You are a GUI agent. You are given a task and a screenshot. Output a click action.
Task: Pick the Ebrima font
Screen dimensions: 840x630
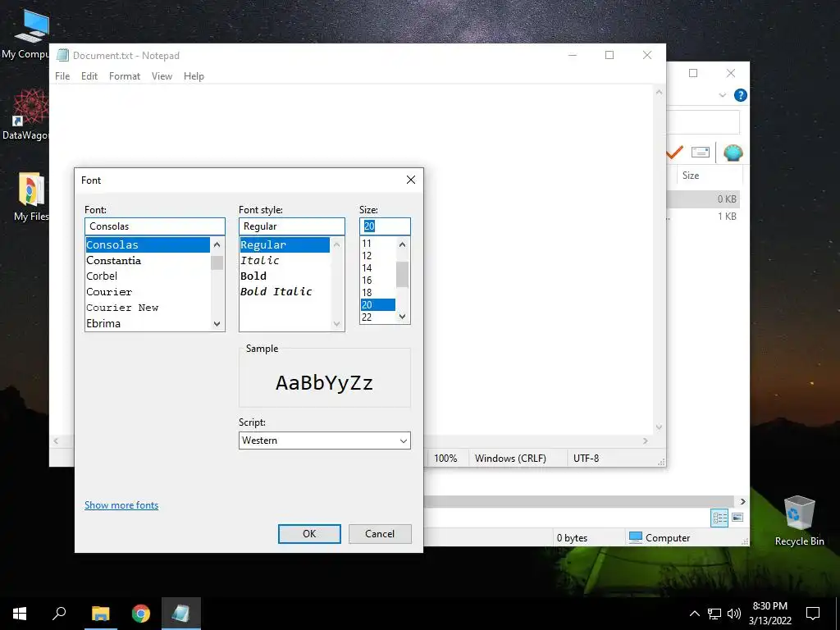tap(148, 323)
